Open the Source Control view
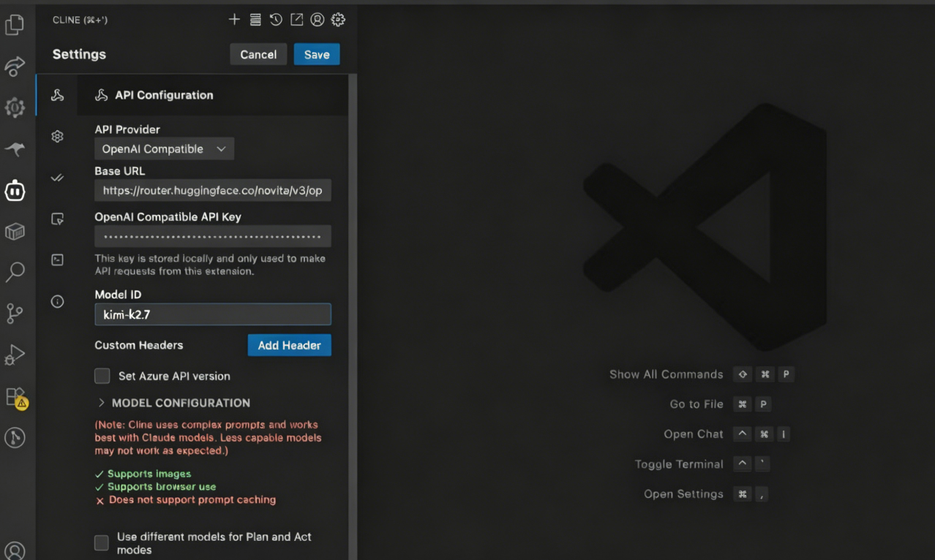 pyautogui.click(x=15, y=314)
